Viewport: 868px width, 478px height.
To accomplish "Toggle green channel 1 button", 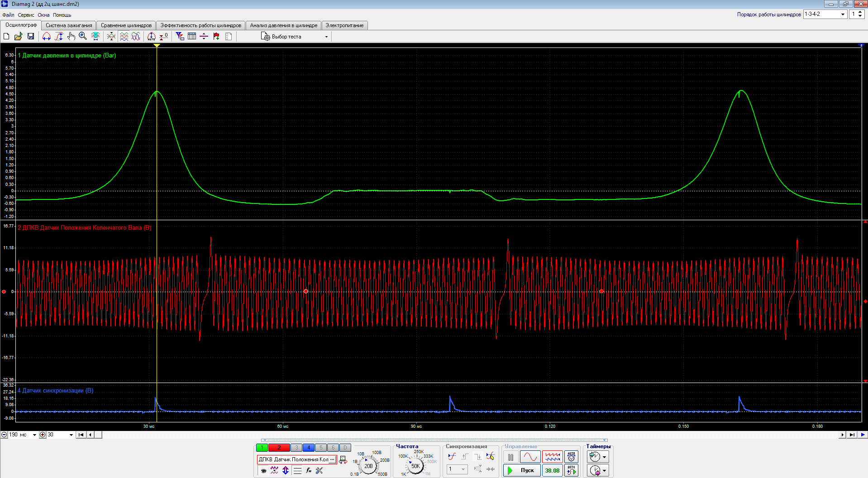I will tap(262, 448).
